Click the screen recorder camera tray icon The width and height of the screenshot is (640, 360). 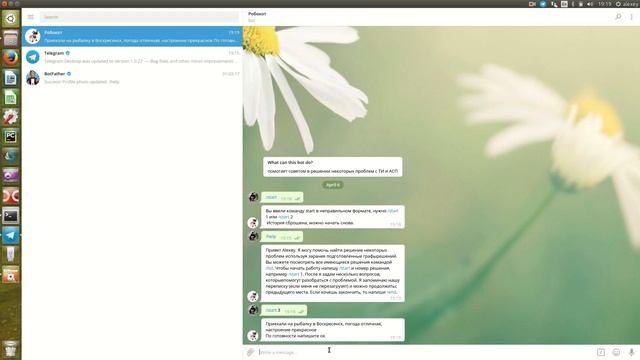pyautogui.click(x=532, y=4)
